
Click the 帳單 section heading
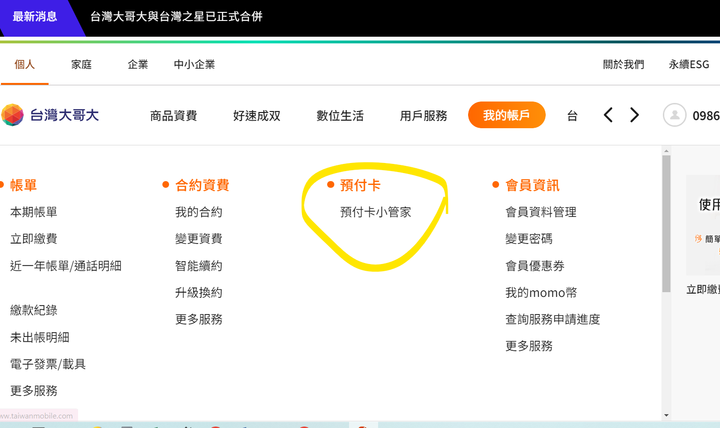(23, 186)
